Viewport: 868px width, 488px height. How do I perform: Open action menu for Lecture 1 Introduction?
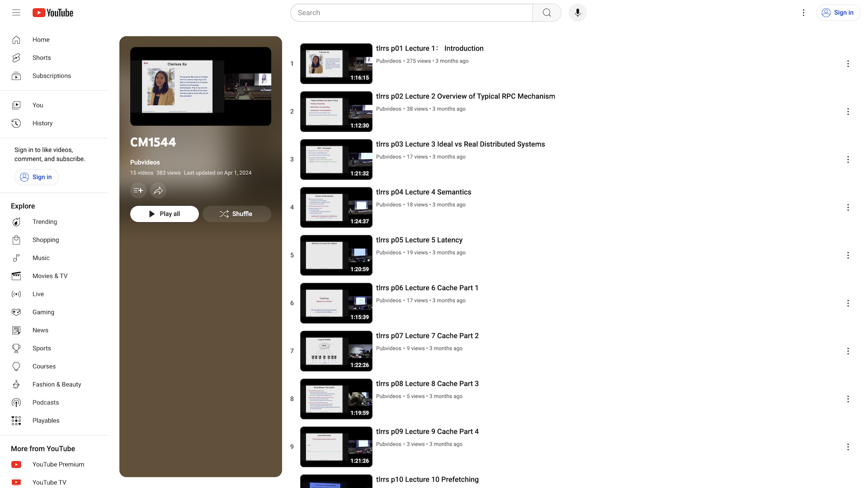(848, 64)
